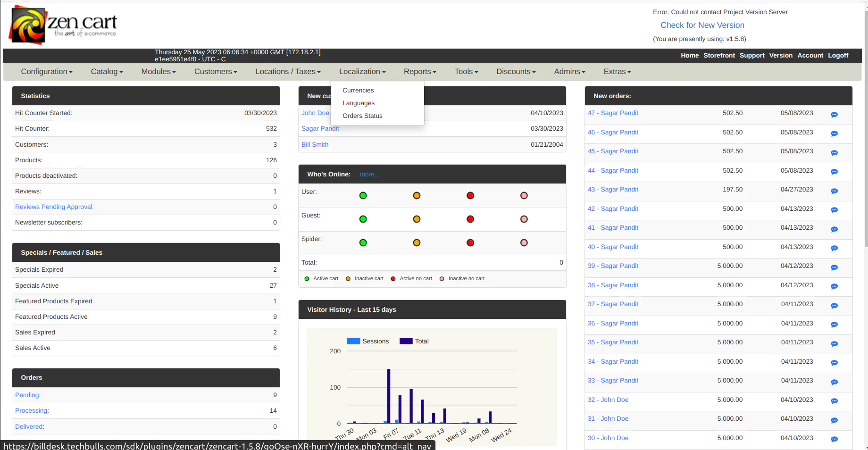Click Check for New Version link
The height and width of the screenshot is (450, 868).
tap(702, 25)
